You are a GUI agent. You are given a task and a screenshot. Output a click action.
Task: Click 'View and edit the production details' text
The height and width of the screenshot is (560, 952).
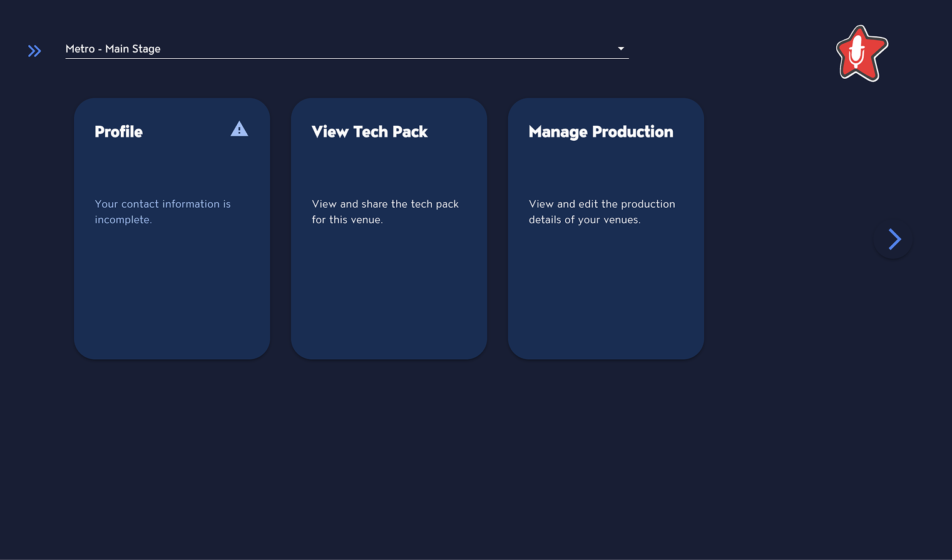click(602, 211)
